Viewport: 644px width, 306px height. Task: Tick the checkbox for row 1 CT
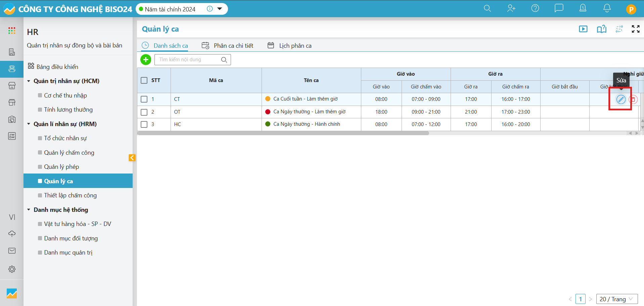pyautogui.click(x=144, y=99)
